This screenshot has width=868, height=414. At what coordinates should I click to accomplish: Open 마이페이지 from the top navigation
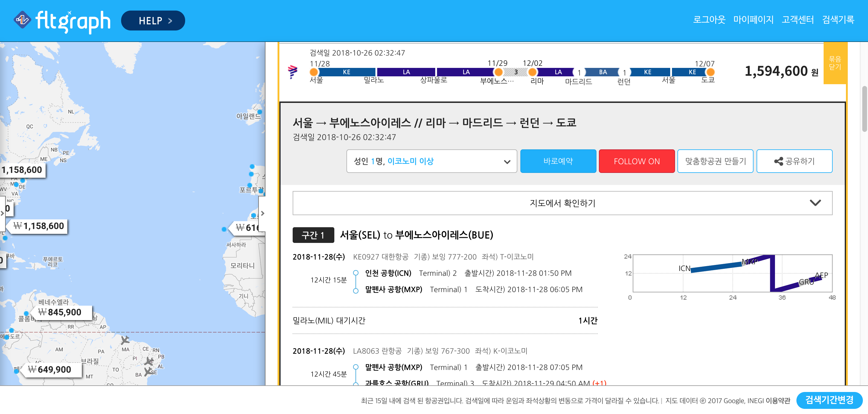[754, 20]
